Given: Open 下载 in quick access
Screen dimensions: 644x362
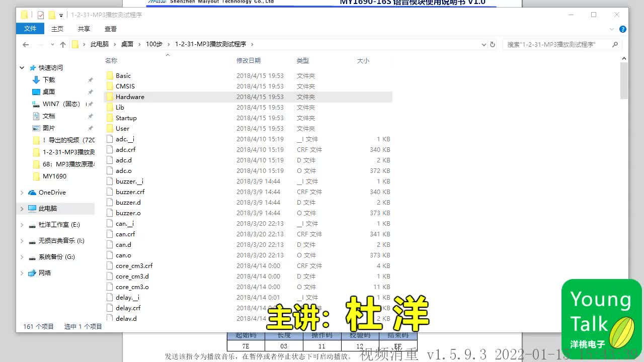Looking at the screenshot, I should [49, 79].
